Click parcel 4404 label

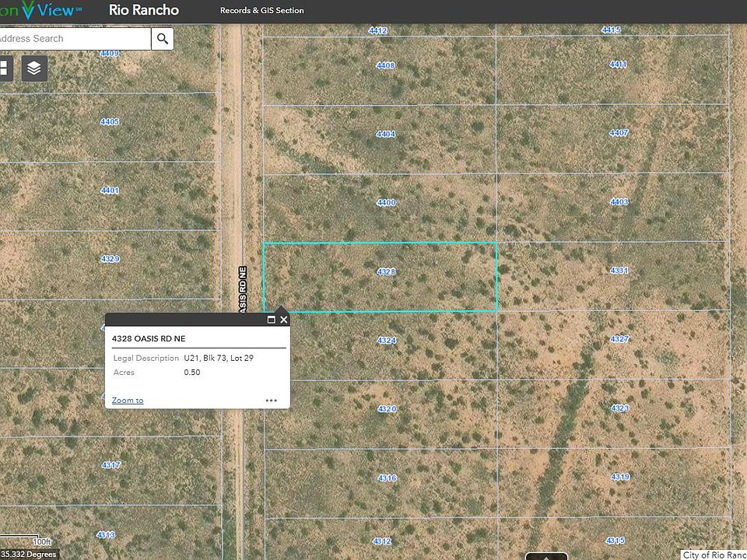386,135
